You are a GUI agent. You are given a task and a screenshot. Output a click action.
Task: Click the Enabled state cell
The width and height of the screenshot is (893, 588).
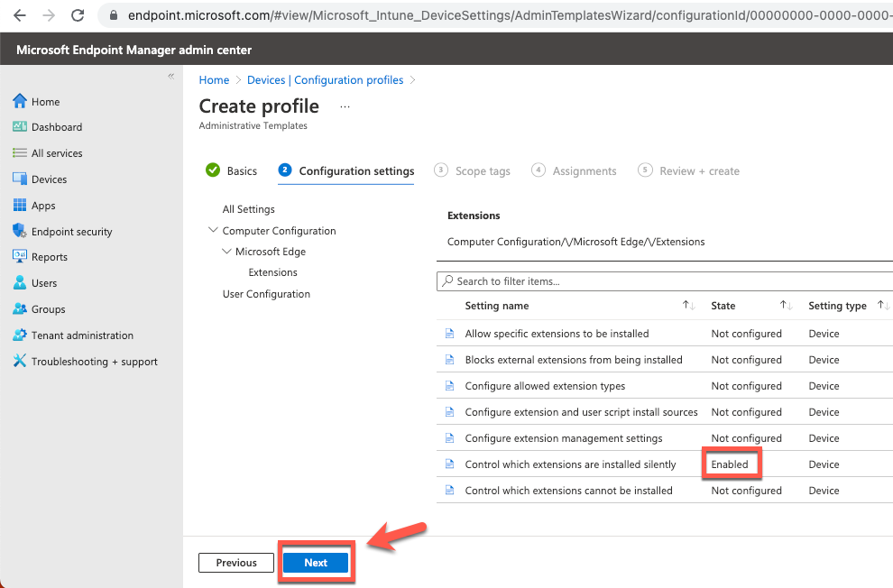[730, 464]
